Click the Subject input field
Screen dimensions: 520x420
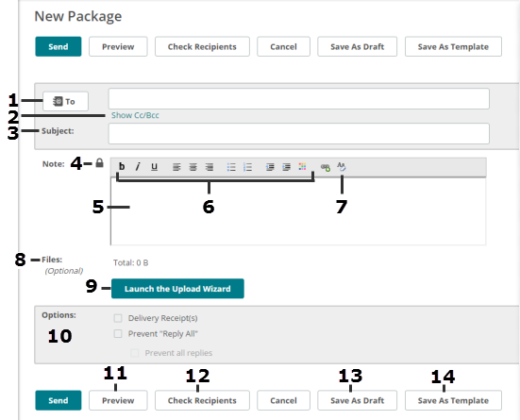click(x=299, y=134)
